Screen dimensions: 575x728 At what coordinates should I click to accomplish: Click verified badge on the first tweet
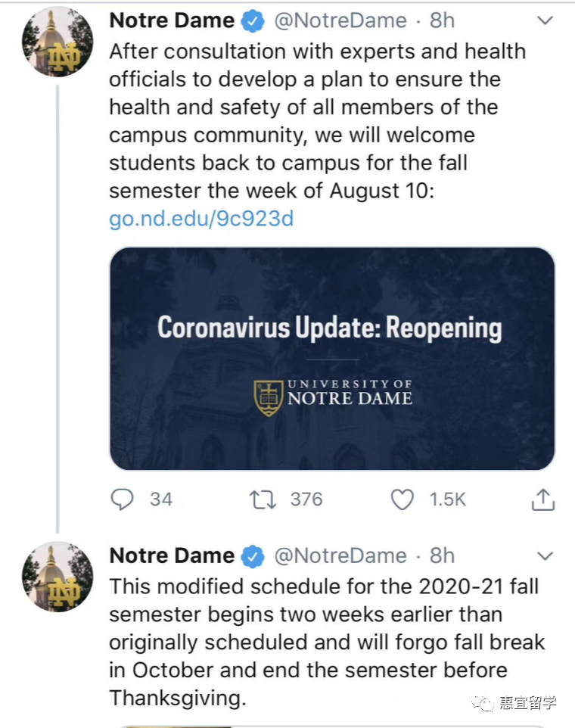[252, 22]
